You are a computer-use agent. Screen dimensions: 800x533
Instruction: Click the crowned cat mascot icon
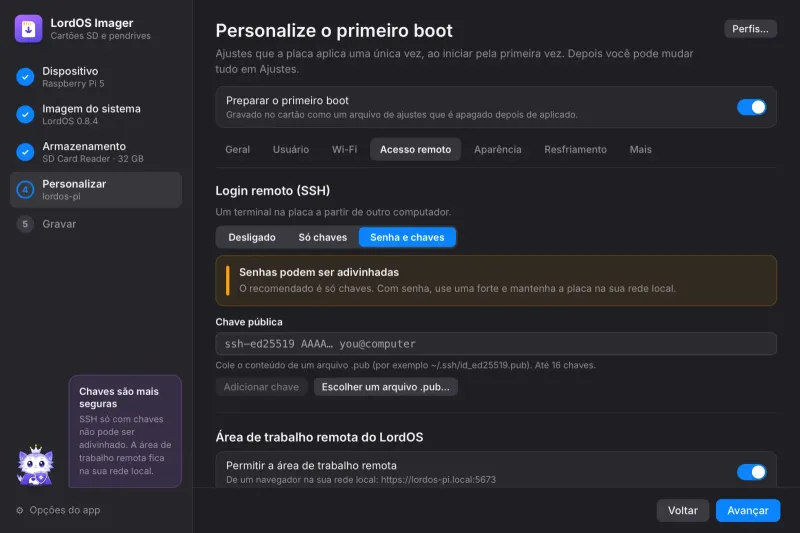point(35,465)
